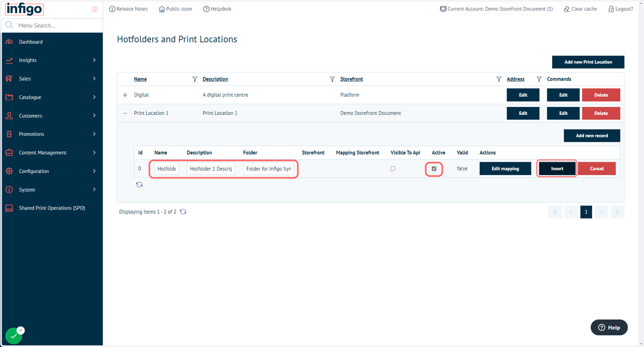Go to the last page arrow
The height and width of the screenshot is (347, 644).
(618, 212)
